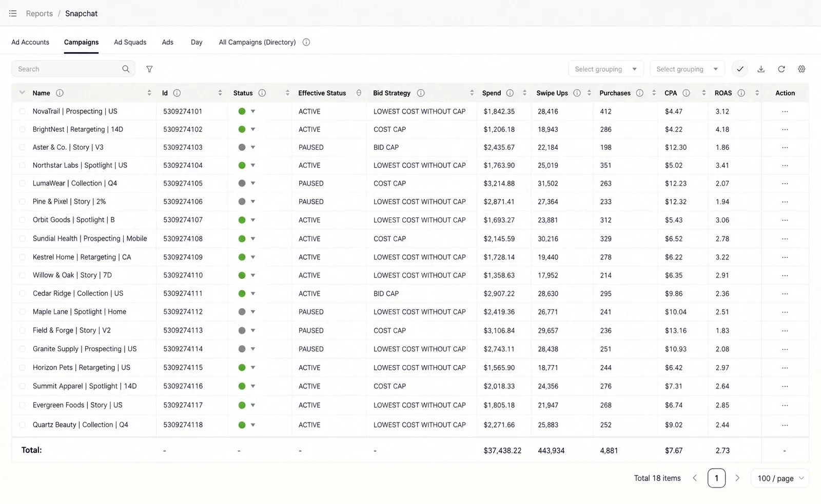Sort by the CPA column sort arrows

coord(704,93)
